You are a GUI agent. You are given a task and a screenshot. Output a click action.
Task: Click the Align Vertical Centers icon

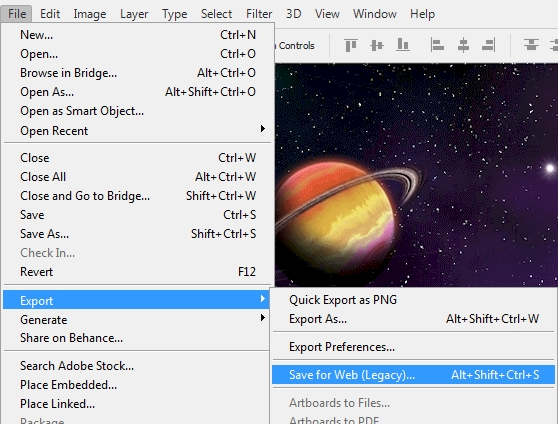[377, 45]
